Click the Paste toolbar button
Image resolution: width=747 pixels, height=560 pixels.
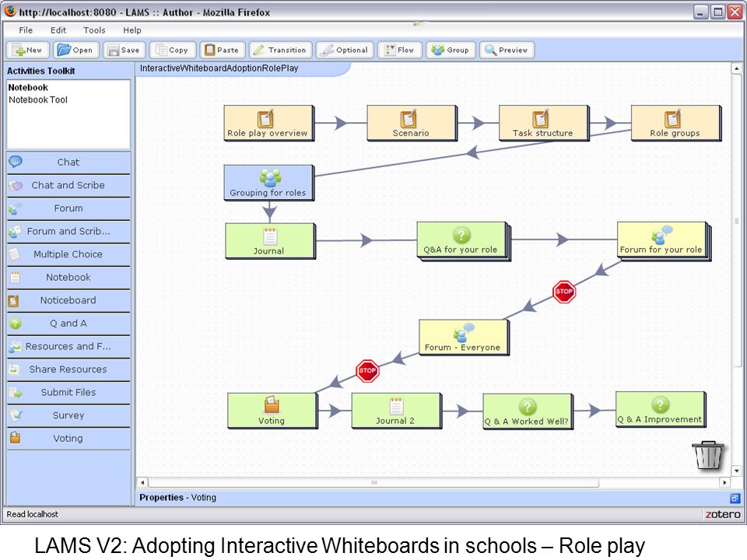click(x=222, y=50)
